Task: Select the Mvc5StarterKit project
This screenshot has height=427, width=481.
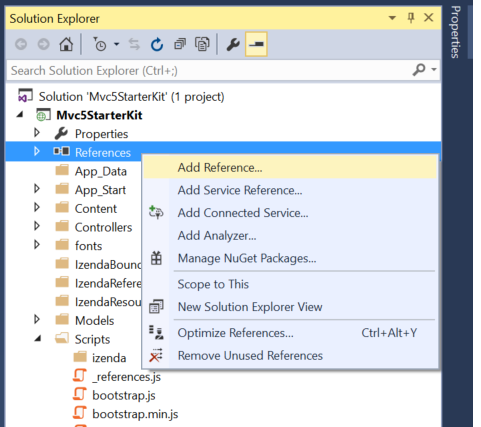Action: 99,115
